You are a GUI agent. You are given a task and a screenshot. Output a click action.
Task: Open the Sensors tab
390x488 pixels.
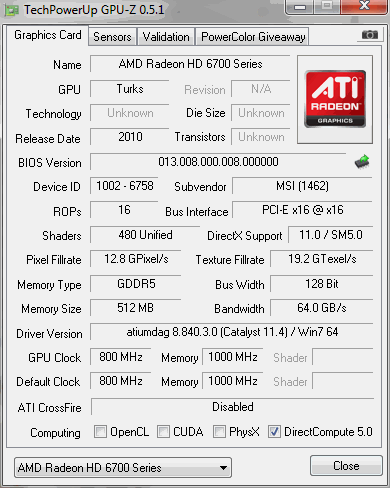tap(112, 37)
